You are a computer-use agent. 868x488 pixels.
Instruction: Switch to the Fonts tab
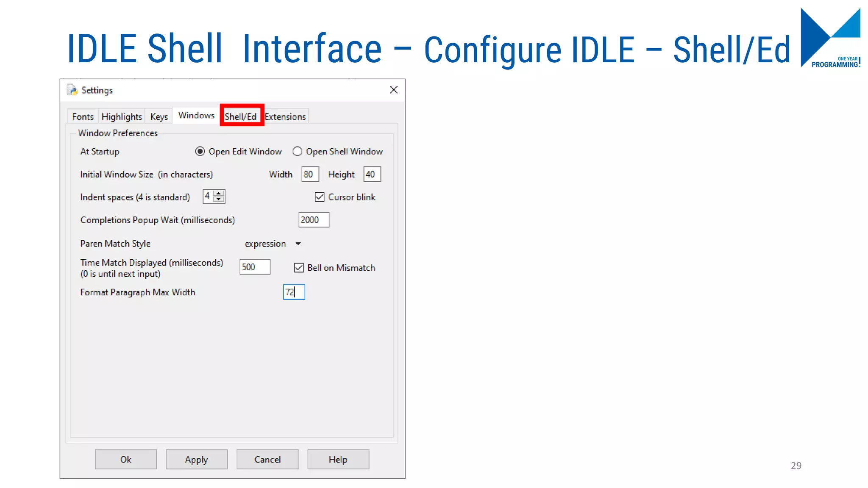click(83, 116)
